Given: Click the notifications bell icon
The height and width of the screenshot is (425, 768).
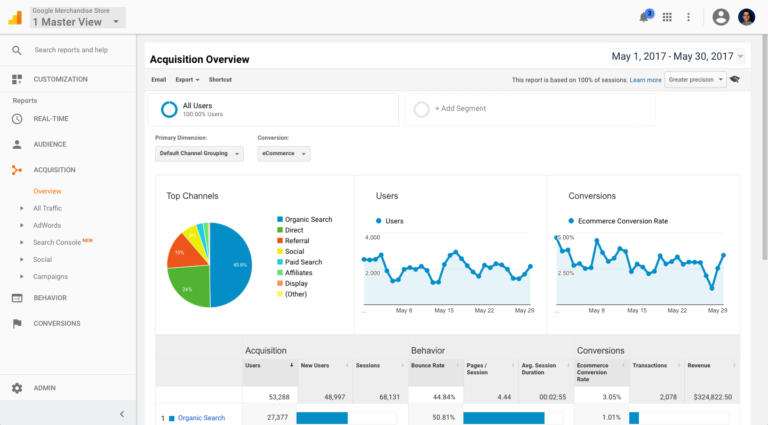Looking at the screenshot, I should [644, 17].
